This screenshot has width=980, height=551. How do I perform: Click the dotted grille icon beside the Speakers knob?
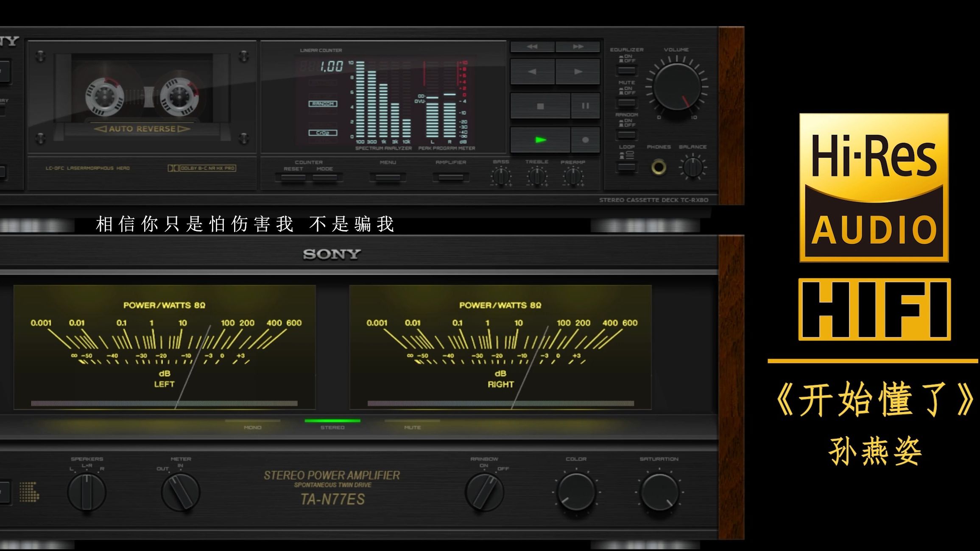coord(29,492)
